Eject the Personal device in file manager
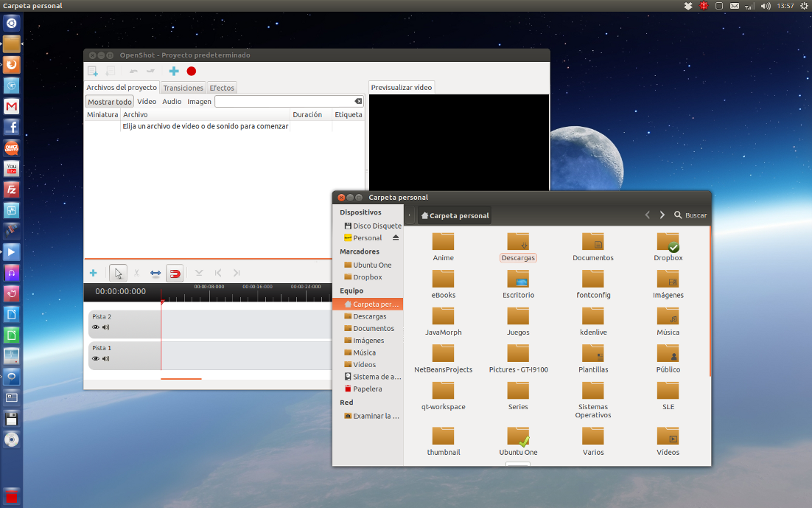Screen dimensions: 812x508 point(396,238)
